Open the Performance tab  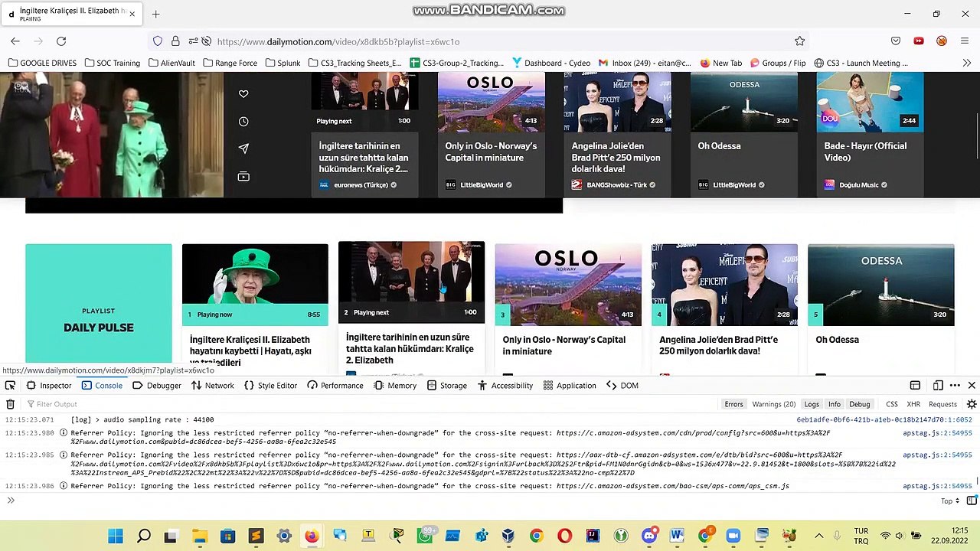pos(335,386)
